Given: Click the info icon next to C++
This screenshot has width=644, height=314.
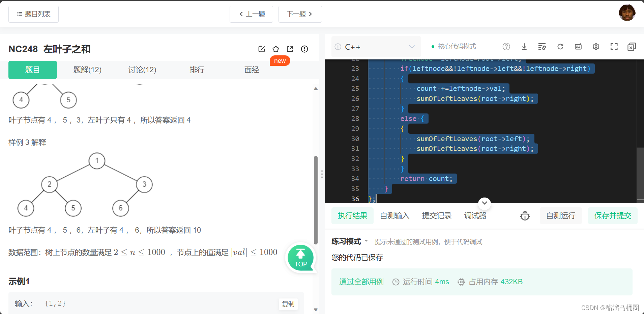Looking at the screenshot, I should [338, 47].
